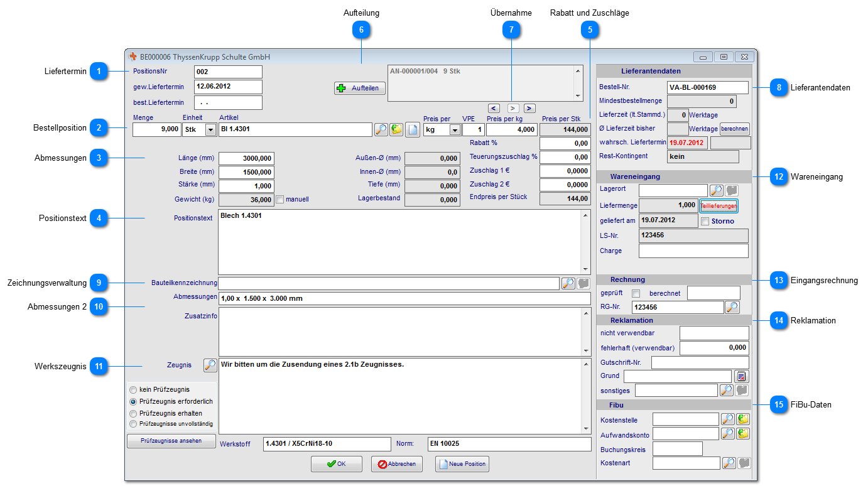Open Bauteilkennzeichnung search magnifier

pyautogui.click(x=568, y=283)
